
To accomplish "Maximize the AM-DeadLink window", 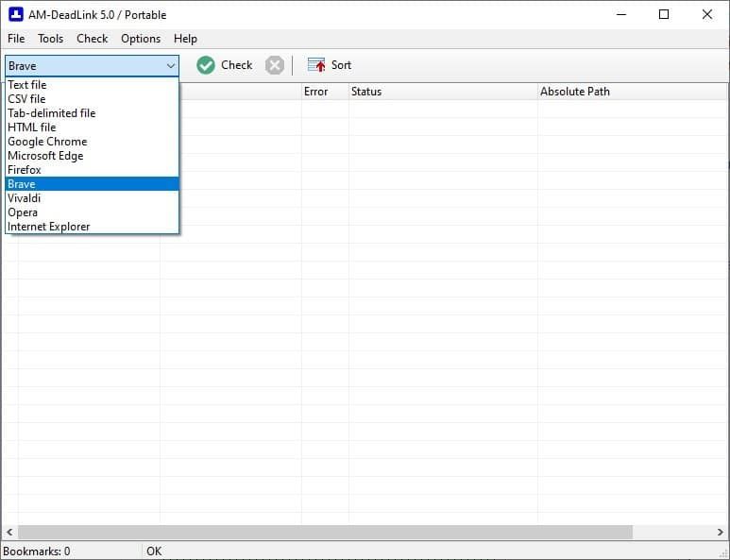I will pos(664,14).
